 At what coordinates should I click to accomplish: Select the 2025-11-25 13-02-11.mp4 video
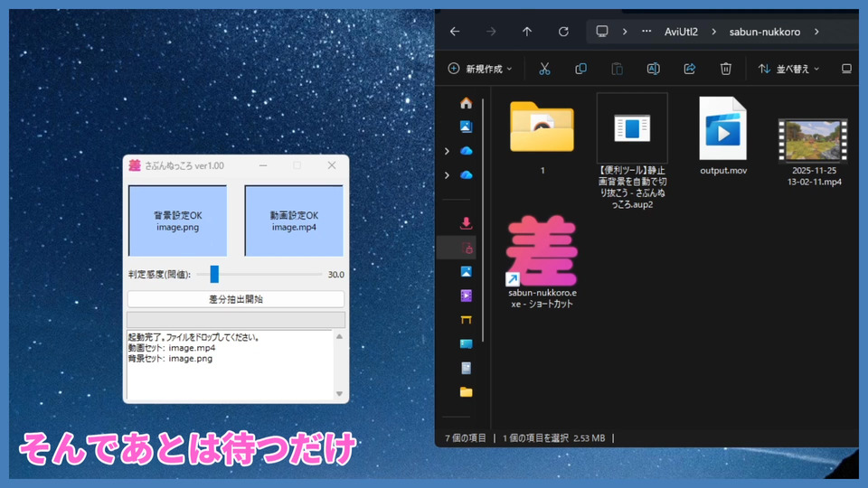point(814,152)
